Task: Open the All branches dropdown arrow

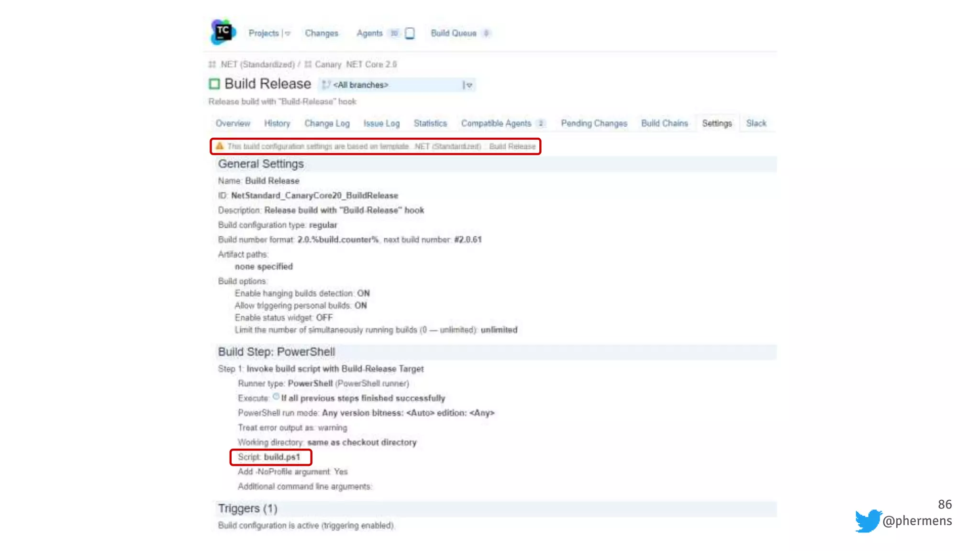Action: point(468,85)
